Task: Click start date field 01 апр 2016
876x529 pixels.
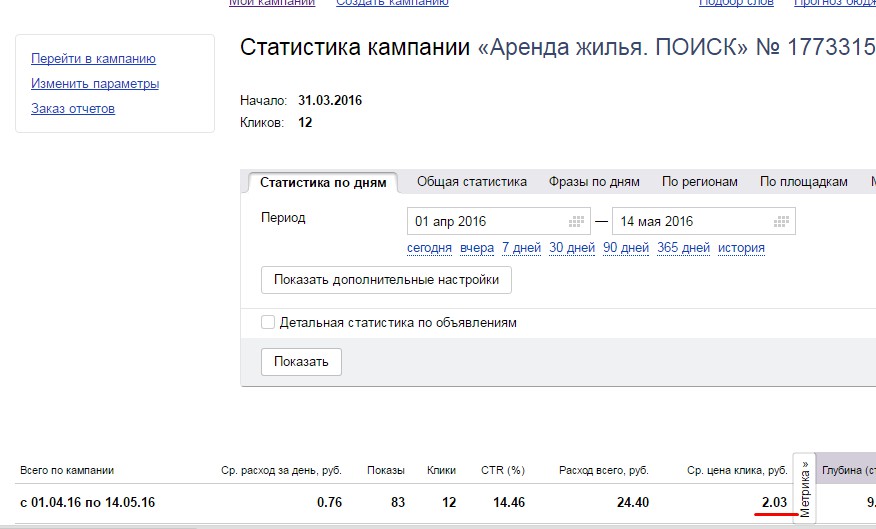Action: tap(485, 221)
